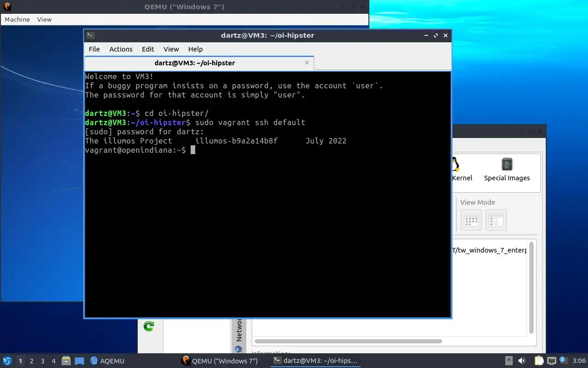The width and height of the screenshot is (588, 368).
Task: Open the file manager taskbar launcher
Action: pos(66,361)
